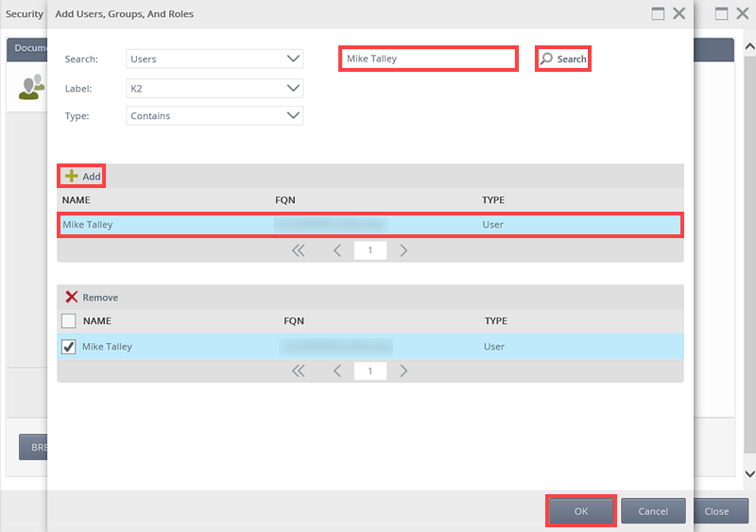This screenshot has height=532, width=756.
Task: Close the Add Users dialog
Action: point(679,14)
